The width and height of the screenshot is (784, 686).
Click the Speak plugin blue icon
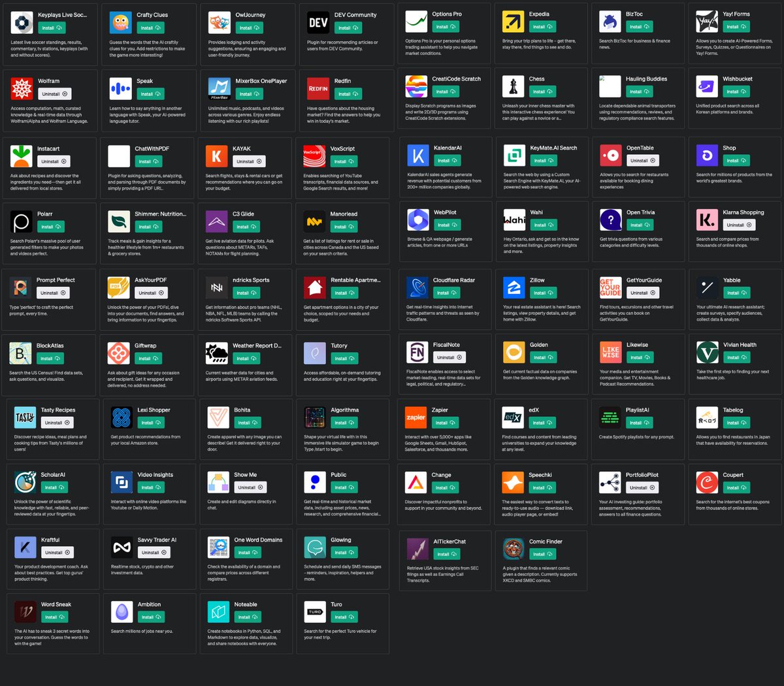click(x=120, y=88)
